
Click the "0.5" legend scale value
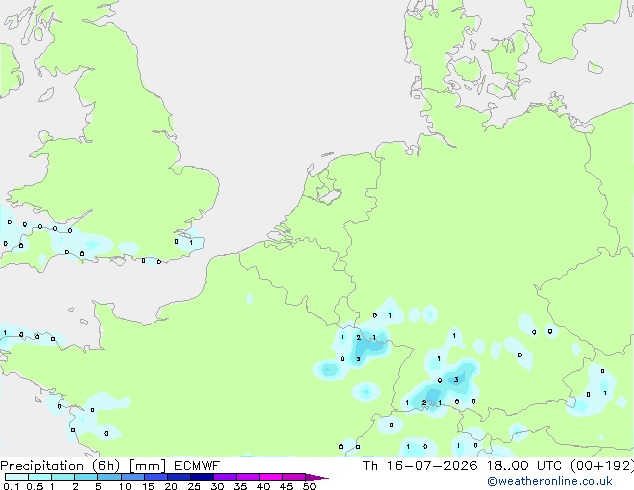[x=35, y=486]
